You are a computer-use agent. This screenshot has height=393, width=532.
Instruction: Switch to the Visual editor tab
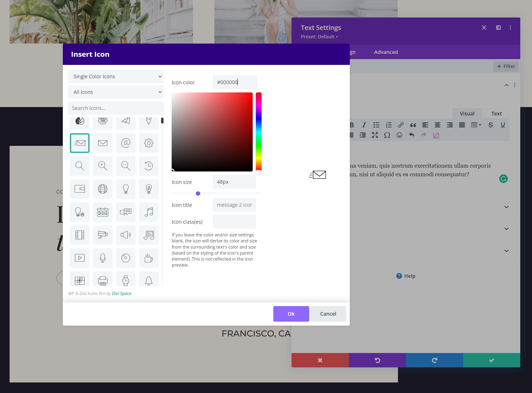pyautogui.click(x=467, y=113)
